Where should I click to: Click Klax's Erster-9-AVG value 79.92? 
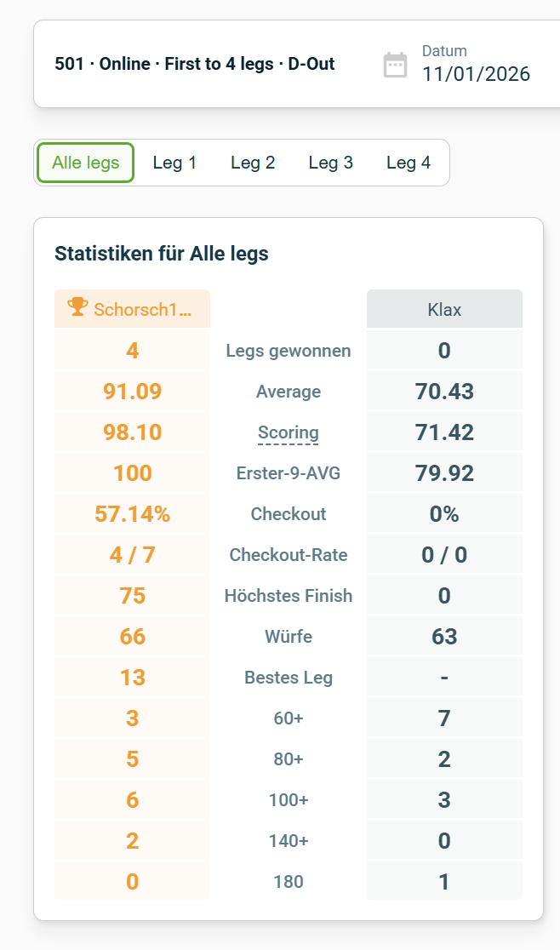(443, 472)
